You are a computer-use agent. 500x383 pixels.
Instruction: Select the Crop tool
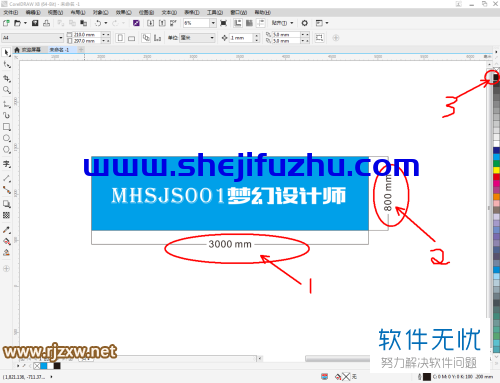pyautogui.click(x=6, y=79)
